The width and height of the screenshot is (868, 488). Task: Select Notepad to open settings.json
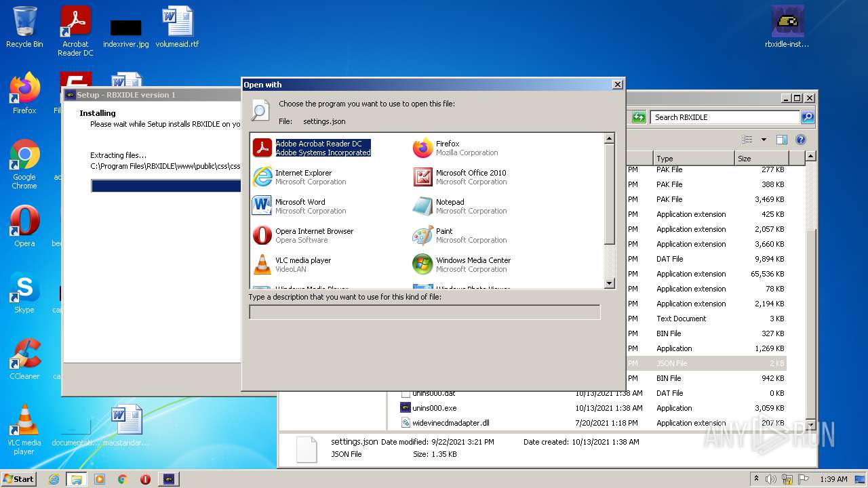click(x=460, y=206)
